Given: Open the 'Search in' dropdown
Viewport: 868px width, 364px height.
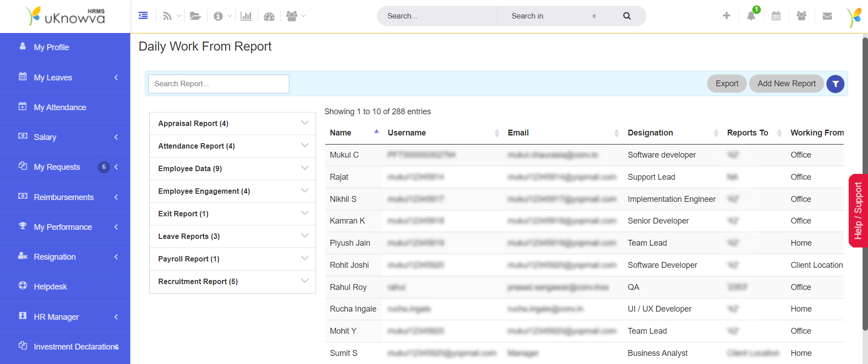Looking at the screenshot, I should [553, 16].
